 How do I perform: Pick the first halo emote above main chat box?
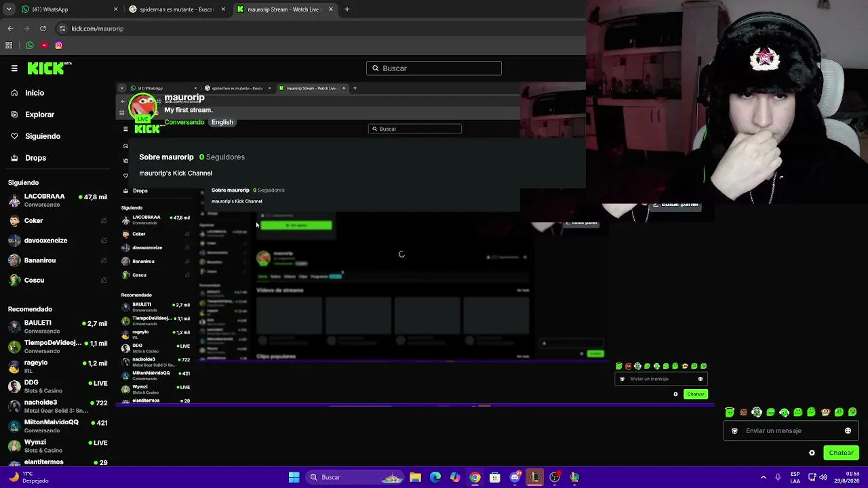point(730,412)
